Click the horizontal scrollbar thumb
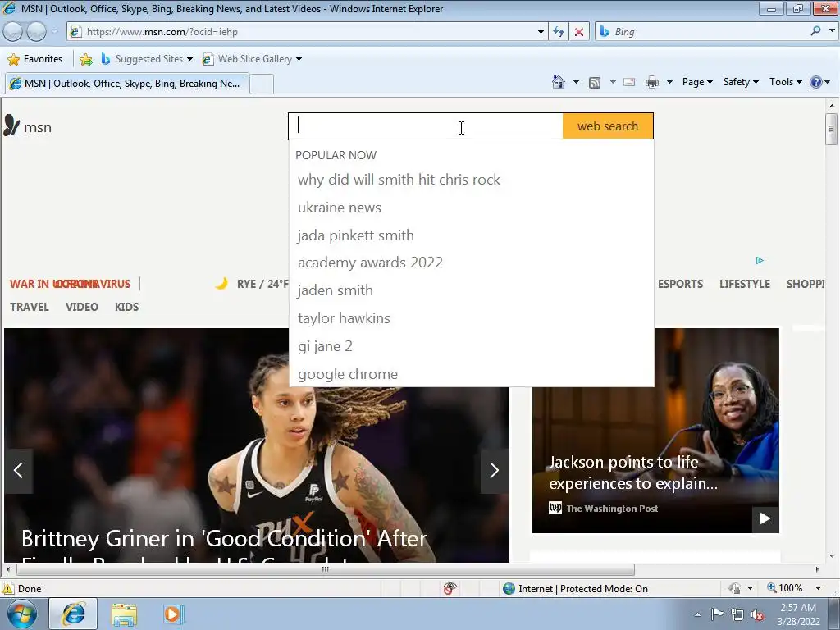This screenshot has width=840, height=630. pos(325,569)
